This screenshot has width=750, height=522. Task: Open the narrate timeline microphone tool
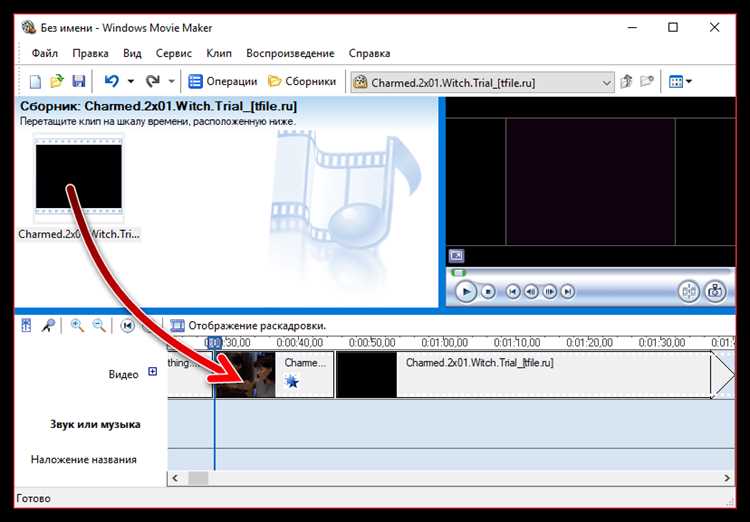[48, 326]
